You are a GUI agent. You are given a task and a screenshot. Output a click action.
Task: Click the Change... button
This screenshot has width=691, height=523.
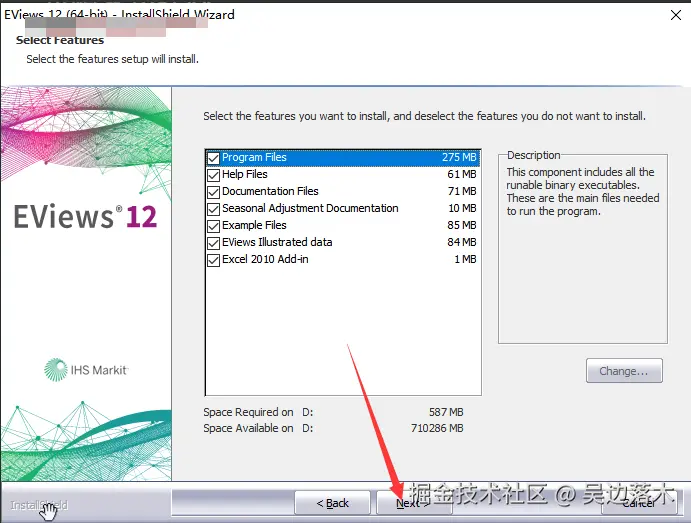(624, 371)
